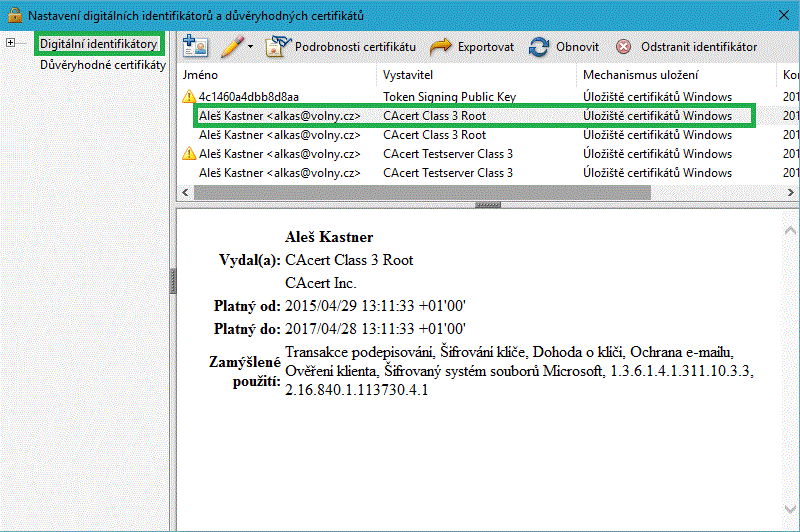Click warning icon on the CAcert Testserver Class 3 row
This screenshot has height=532, width=800.
pyautogui.click(x=188, y=154)
